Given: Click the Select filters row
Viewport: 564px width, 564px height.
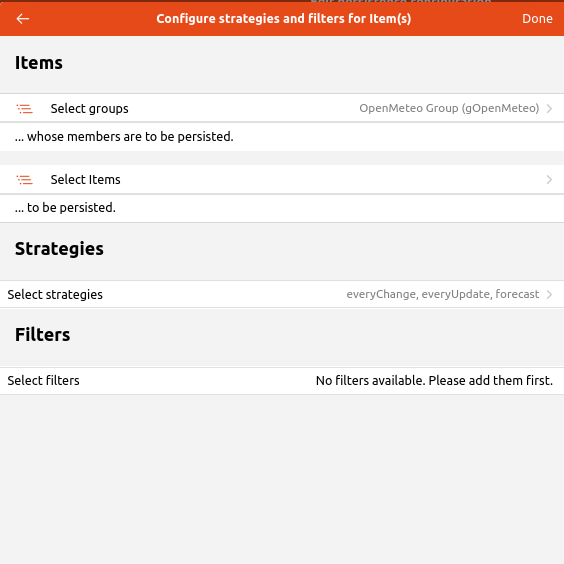Looking at the screenshot, I should (282, 381).
